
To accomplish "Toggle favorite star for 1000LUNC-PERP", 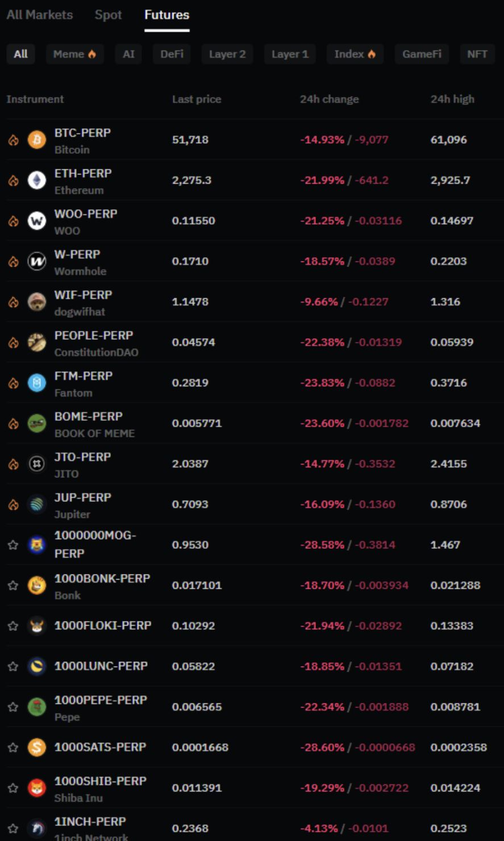I will [x=13, y=667].
